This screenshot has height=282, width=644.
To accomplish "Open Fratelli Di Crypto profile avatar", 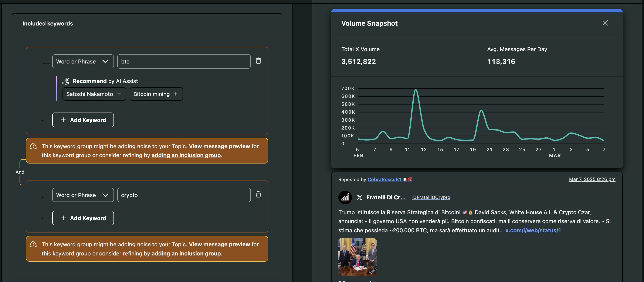I will (345, 197).
